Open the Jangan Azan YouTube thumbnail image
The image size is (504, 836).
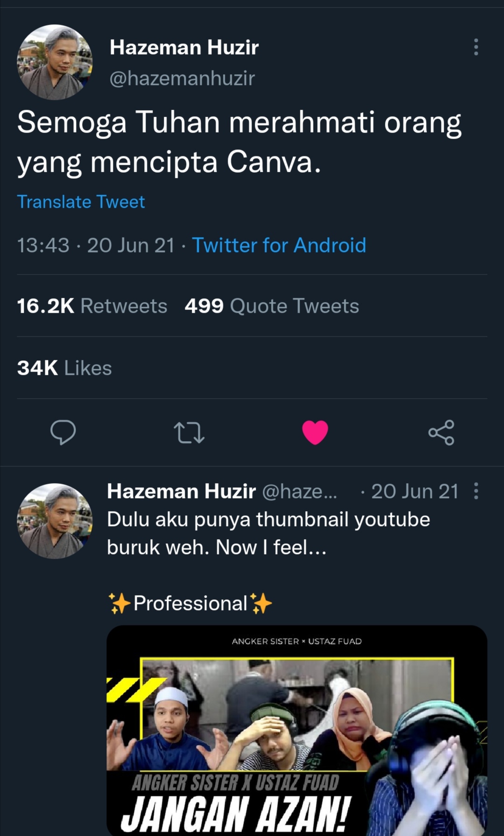pyautogui.click(x=297, y=731)
